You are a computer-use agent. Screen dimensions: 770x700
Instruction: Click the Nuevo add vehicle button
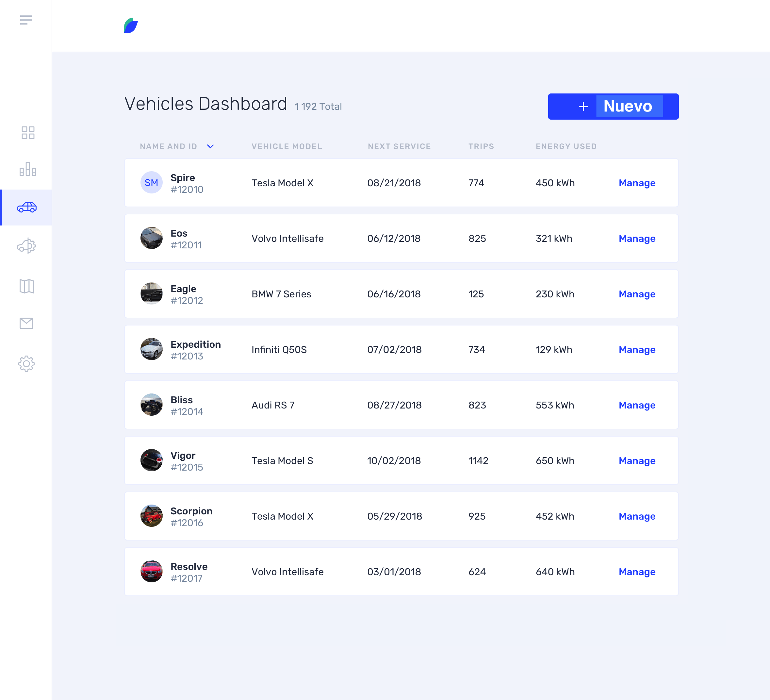click(x=613, y=107)
